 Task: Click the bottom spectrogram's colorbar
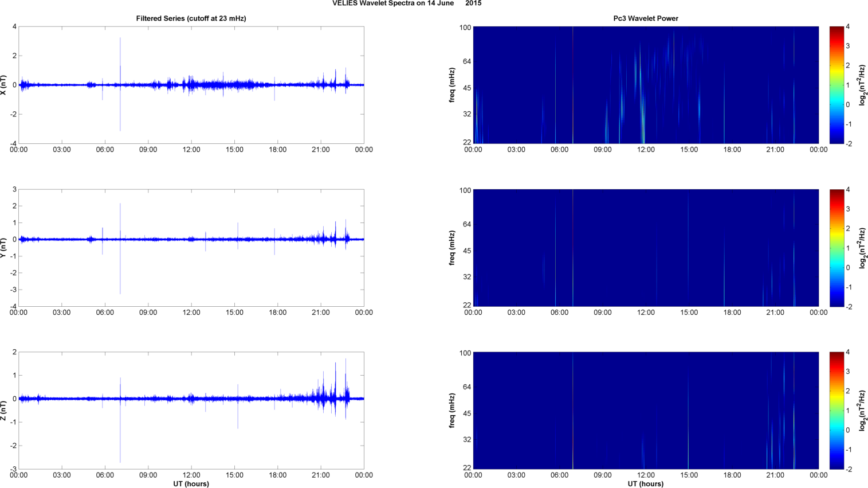tap(836, 411)
